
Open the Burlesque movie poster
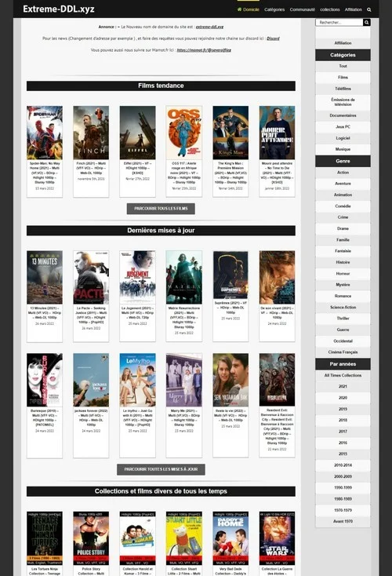point(45,380)
